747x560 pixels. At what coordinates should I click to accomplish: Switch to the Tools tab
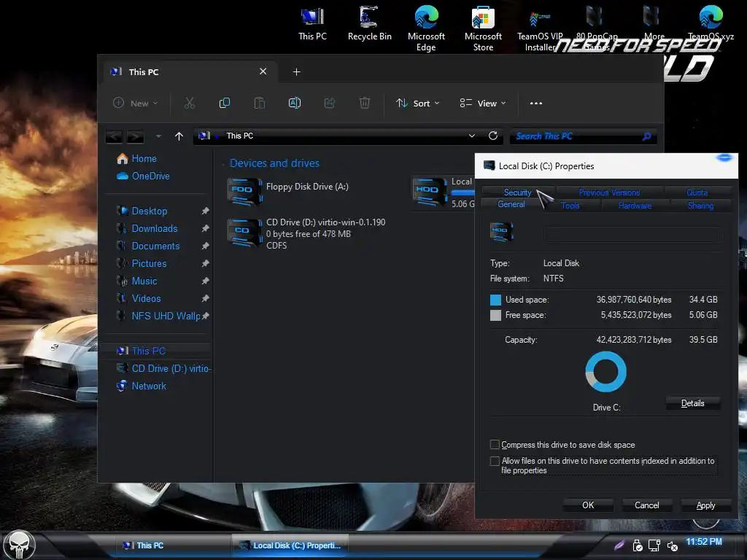pos(570,206)
